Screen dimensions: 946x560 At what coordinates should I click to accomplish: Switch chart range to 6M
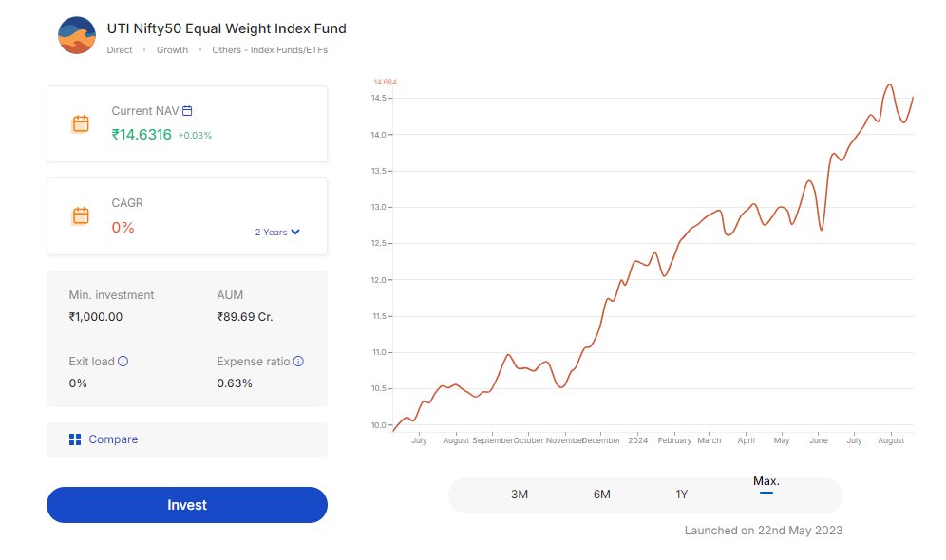601,495
